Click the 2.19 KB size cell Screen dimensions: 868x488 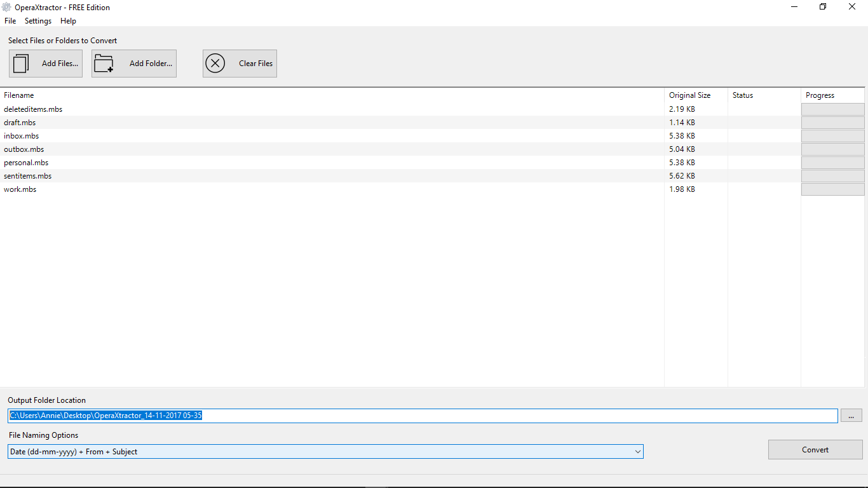coord(682,109)
